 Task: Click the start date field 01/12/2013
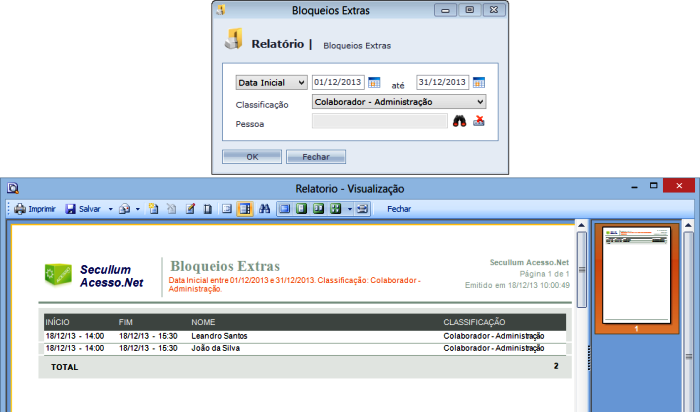coord(338,82)
